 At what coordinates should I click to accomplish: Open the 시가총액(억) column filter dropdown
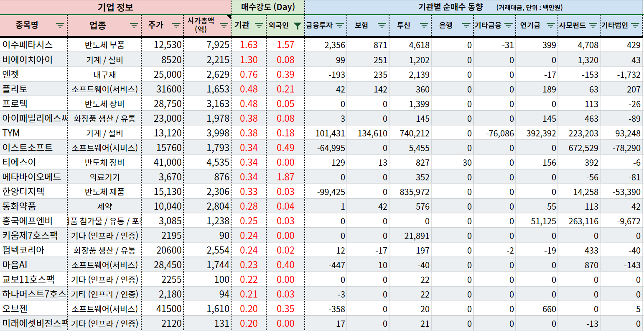coord(224,26)
